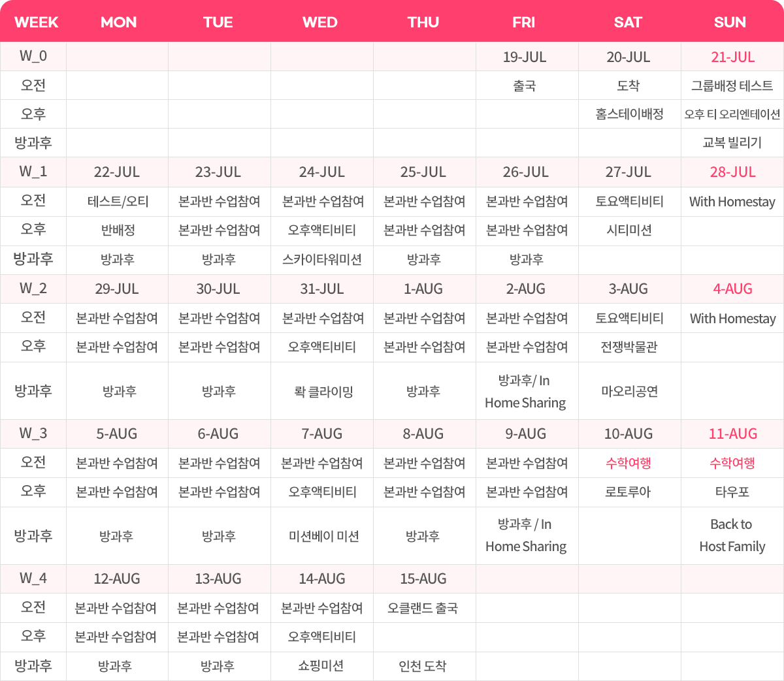Select the W_4 week row label
This screenshot has height=681, width=784.
point(33,578)
